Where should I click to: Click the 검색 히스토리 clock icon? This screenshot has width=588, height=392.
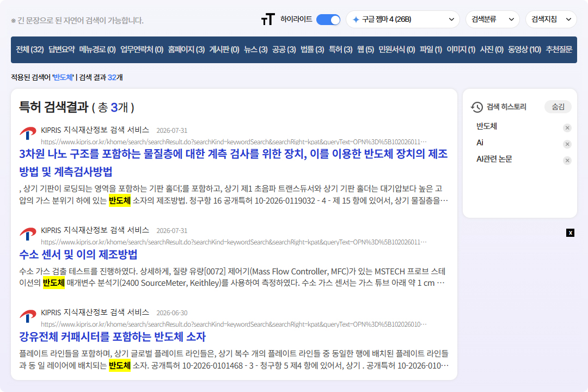pyautogui.click(x=477, y=107)
